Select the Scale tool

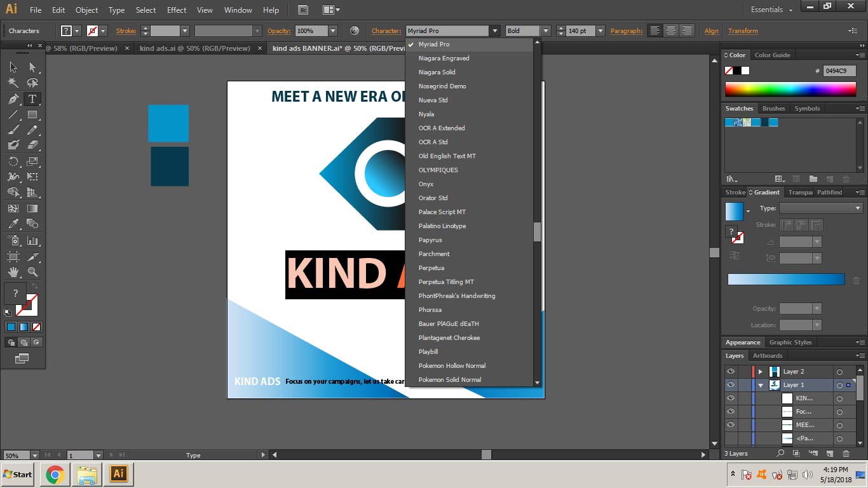coord(32,161)
